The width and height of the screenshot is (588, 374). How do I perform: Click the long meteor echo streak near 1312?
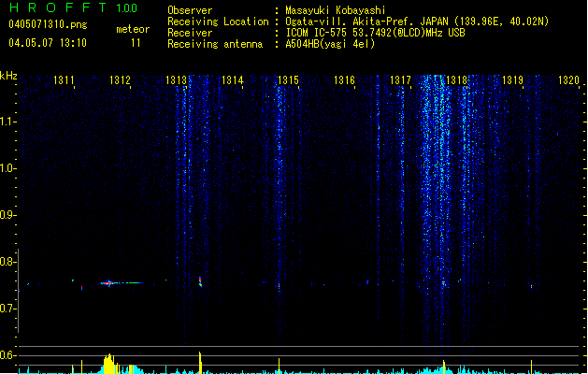pyautogui.click(x=121, y=283)
